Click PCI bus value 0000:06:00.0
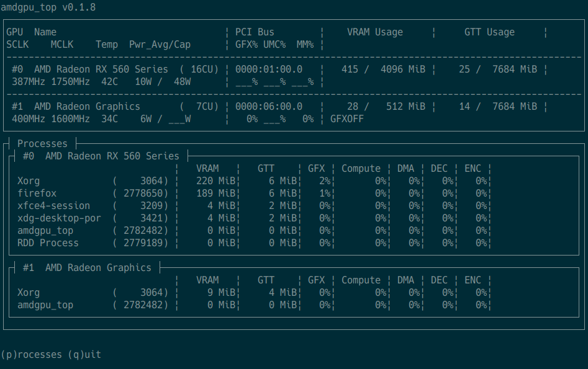Viewport: 588px width, 369px height. (268, 107)
